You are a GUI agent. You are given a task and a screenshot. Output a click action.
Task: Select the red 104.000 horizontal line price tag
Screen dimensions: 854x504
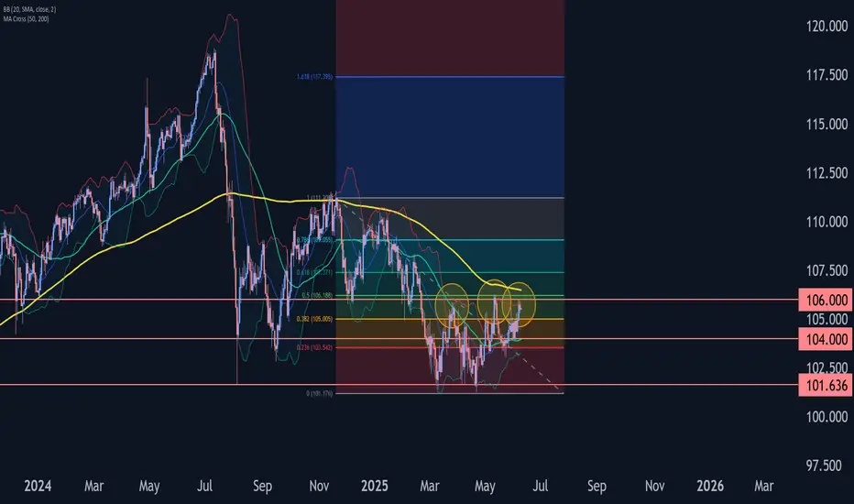(x=826, y=339)
